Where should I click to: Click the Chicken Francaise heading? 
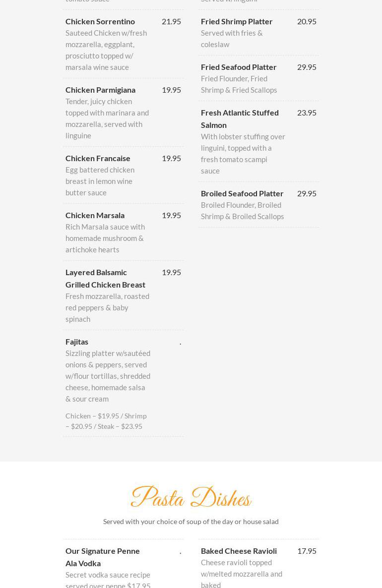tap(98, 158)
